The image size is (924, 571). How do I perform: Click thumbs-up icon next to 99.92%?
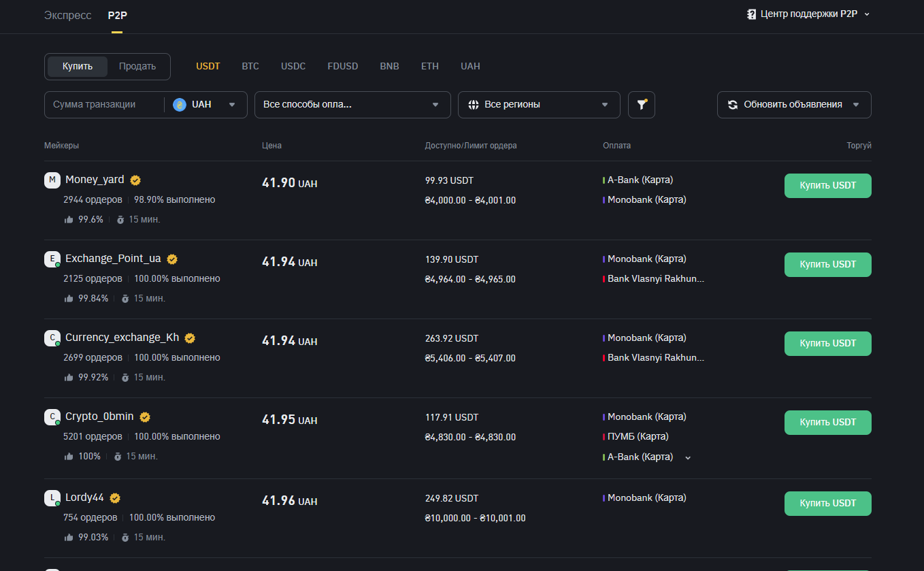[69, 378]
